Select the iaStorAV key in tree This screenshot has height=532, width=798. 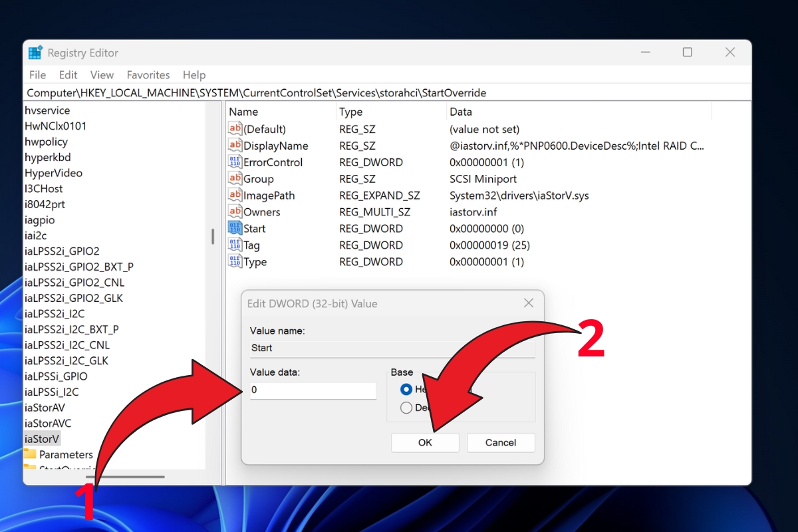[45, 407]
